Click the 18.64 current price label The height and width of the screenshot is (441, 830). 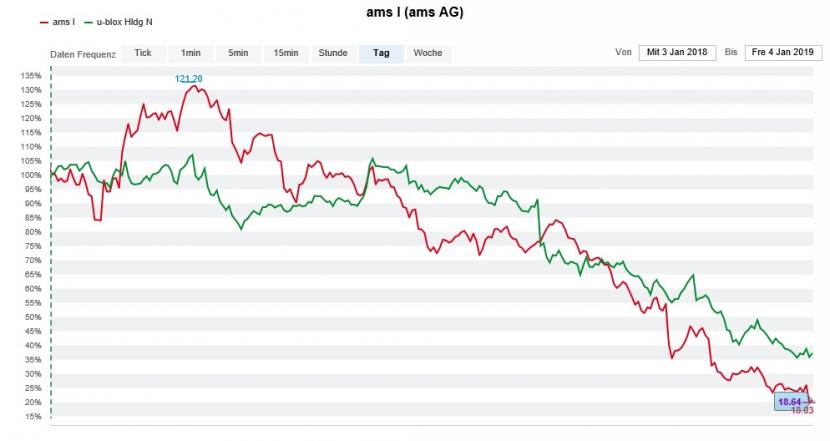[x=790, y=401]
